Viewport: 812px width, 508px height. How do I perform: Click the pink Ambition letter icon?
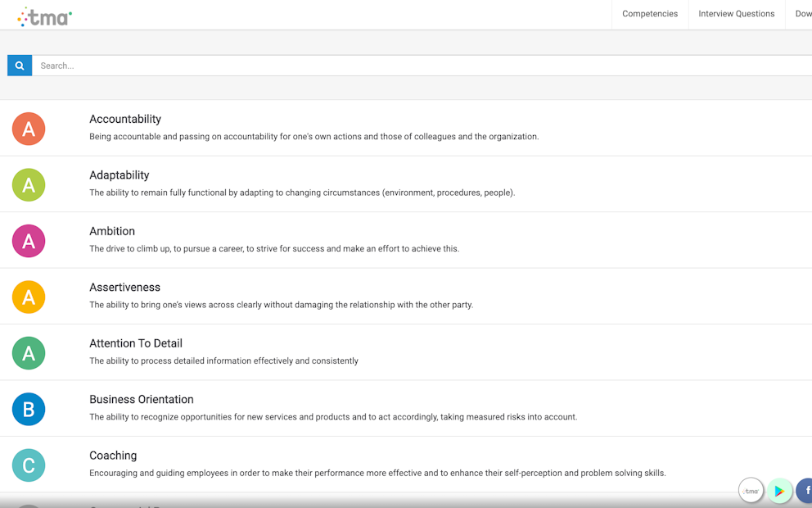[x=29, y=241]
